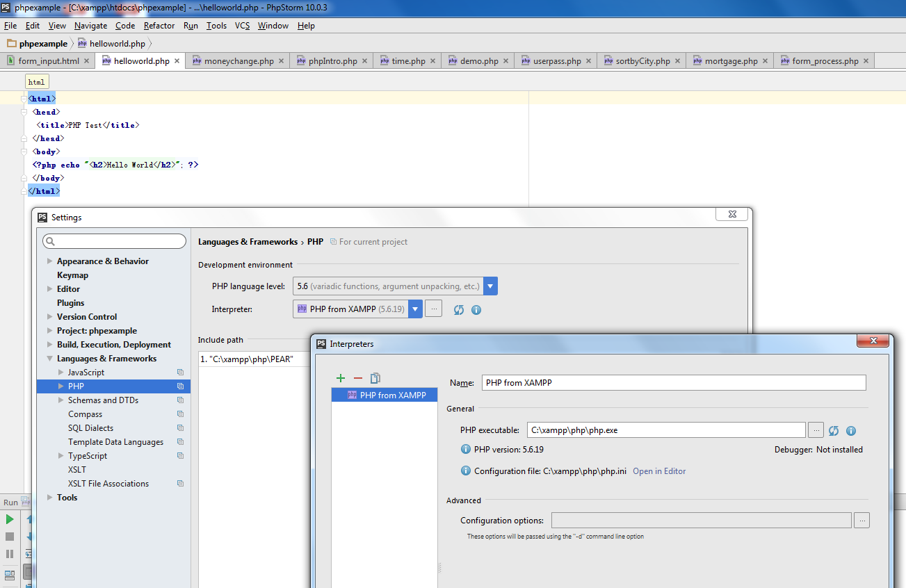Open the Navigate menu
The height and width of the screenshot is (588, 906).
[x=90, y=26]
